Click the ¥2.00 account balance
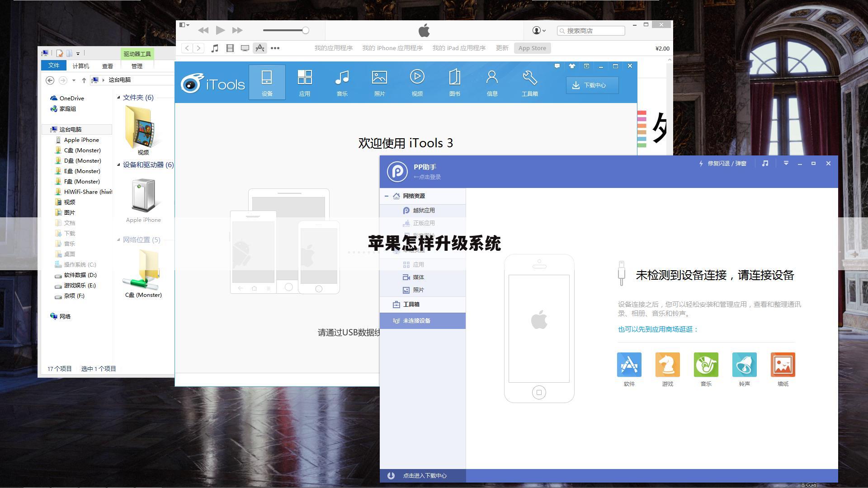868x488 pixels. 662,48
